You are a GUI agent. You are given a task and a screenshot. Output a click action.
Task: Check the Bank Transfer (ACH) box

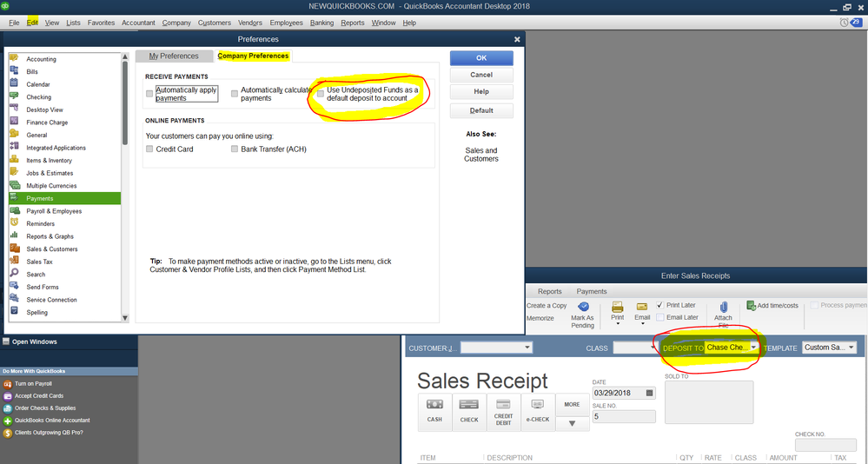click(x=235, y=149)
